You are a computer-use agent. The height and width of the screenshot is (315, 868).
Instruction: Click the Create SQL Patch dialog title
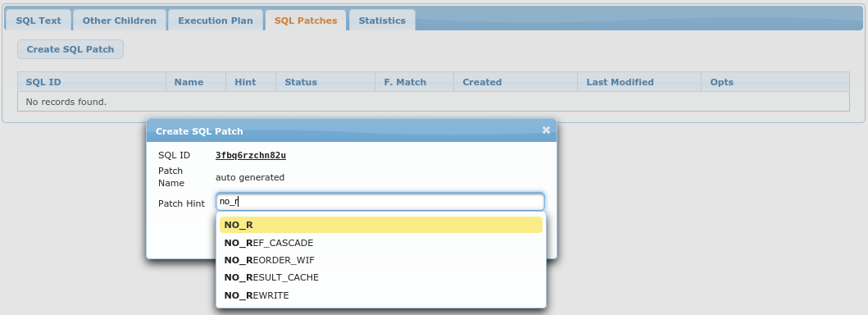pos(199,131)
